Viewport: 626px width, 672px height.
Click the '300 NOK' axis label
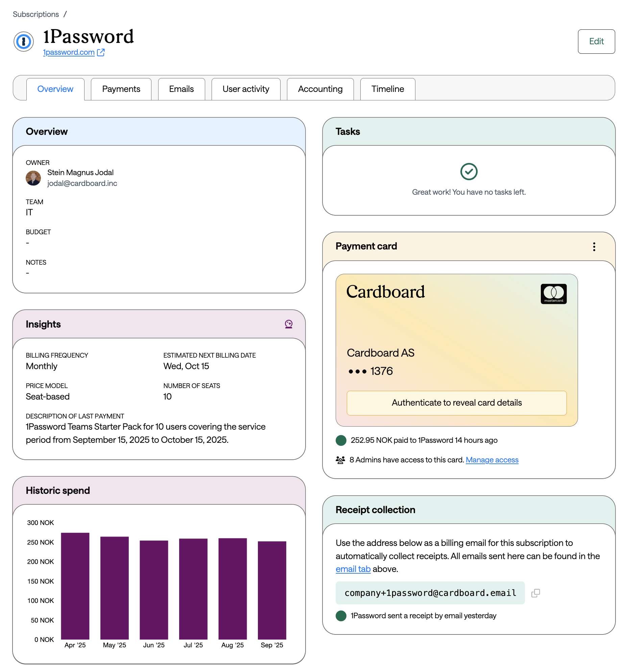pos(41,523)
